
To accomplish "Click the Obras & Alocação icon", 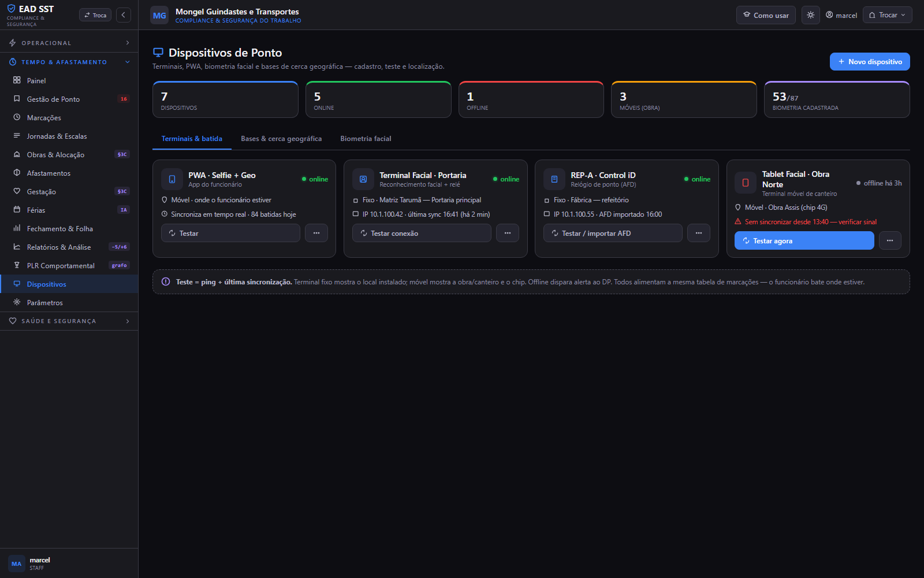I will [17, 154].
